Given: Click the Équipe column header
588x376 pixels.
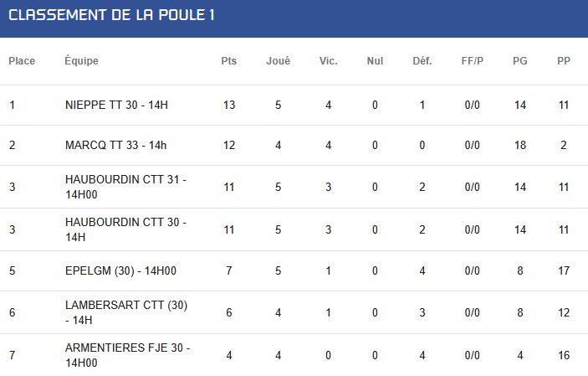Looking at the screenshot, I should point(81,60).
